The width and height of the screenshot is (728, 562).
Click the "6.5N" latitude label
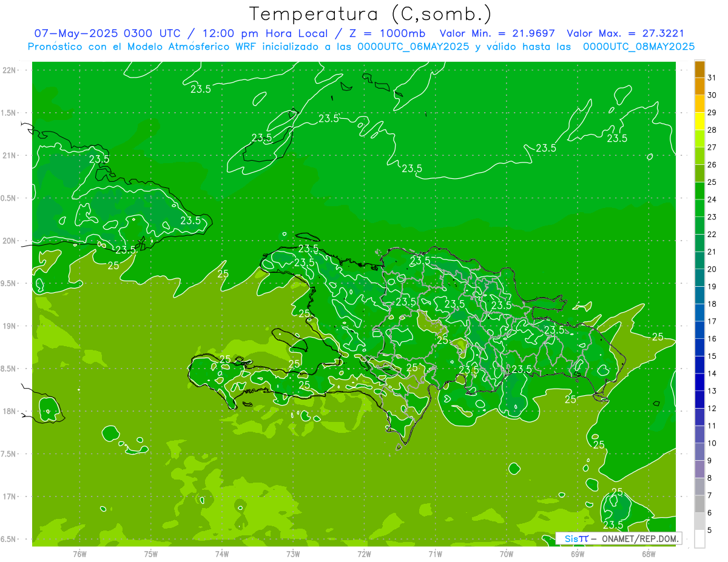point(9,539)
